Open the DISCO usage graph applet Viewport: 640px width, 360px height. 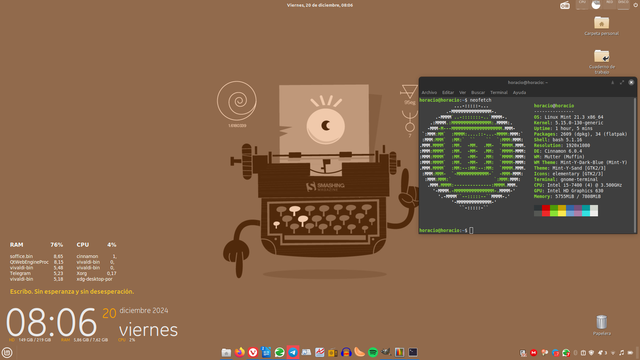623,5
